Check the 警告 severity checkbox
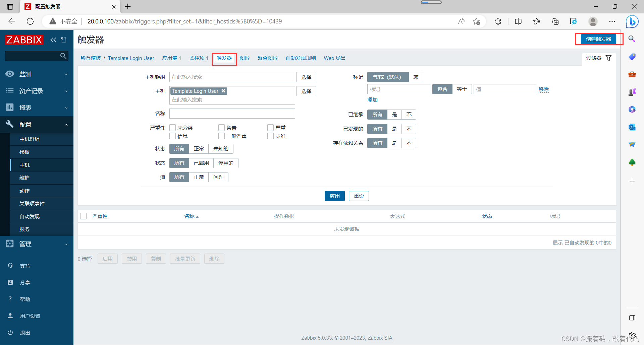Image resolution: width=644 pixels, height=345 pixels. click(x=221, y=128)
